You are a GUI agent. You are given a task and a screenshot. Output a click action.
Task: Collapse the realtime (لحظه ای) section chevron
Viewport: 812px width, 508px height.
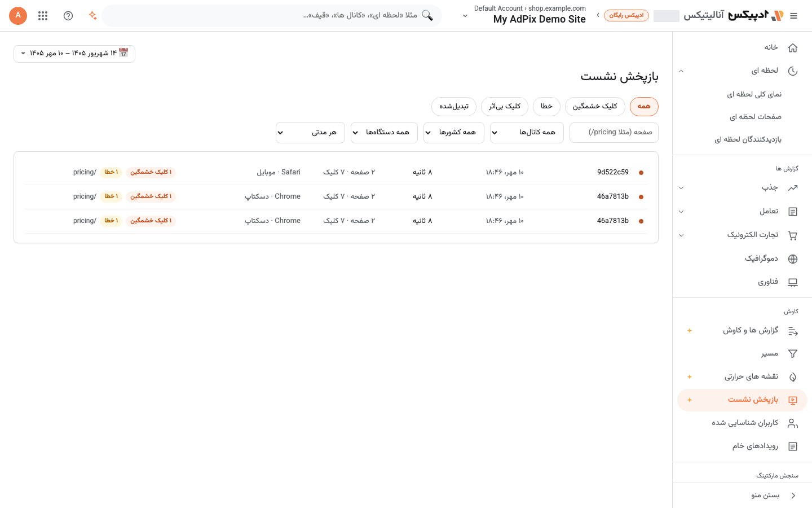681,71
